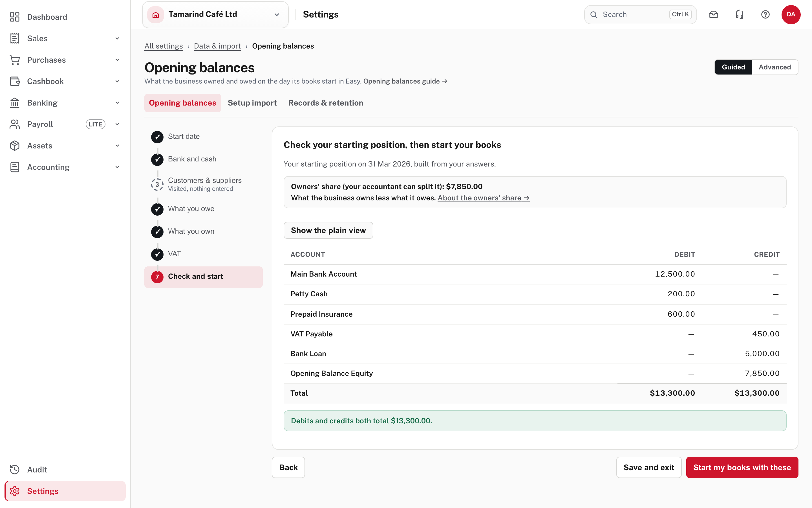Image resolution: width=812 pixels, height=508 pixels.
Task: Go to the What you owe step
Action: tap(203, 209)
